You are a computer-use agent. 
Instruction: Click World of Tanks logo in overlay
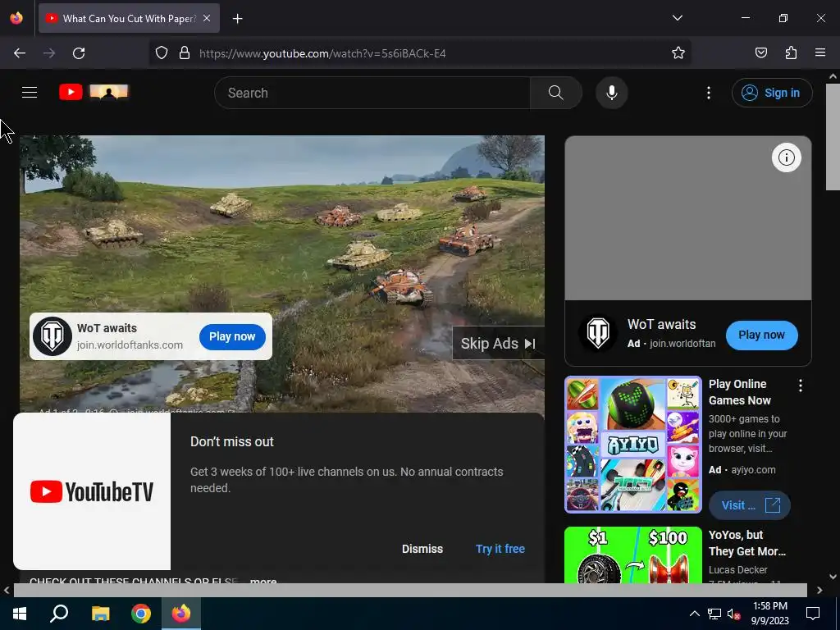point(52,336)
